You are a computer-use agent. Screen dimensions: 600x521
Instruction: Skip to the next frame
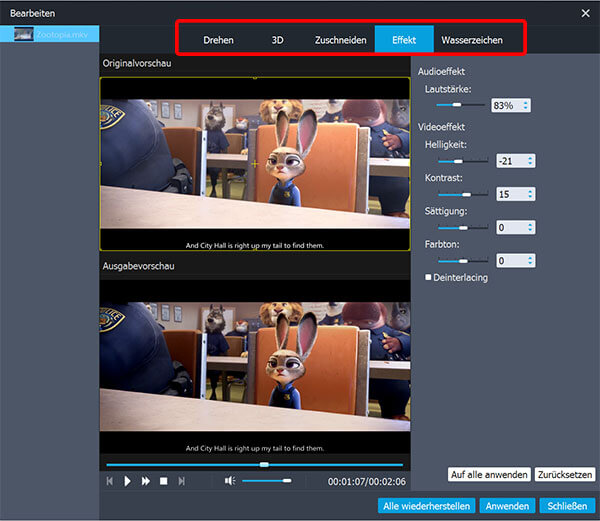(x=181, y=481)
